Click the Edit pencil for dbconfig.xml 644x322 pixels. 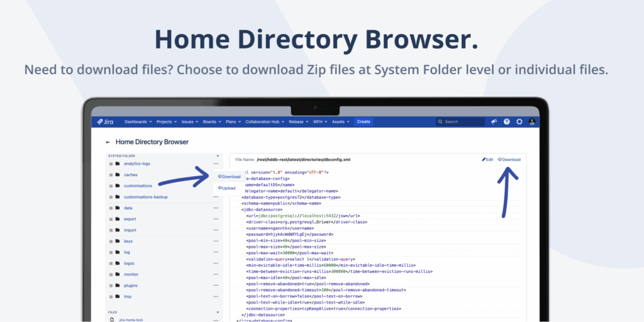coord(487,160)
